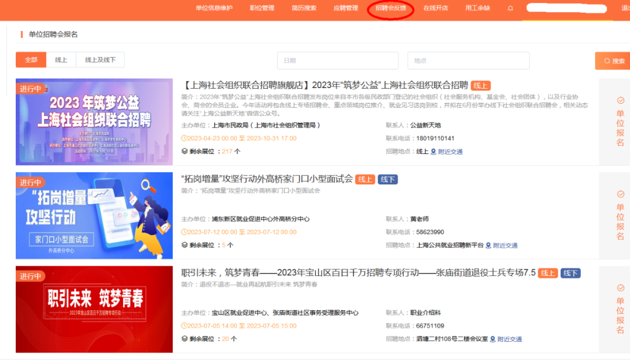Open the 拓岗增量 攻坚行动 banner thumbnail
The height and width of the screenshot is (364, 630).
click(94, 215)
